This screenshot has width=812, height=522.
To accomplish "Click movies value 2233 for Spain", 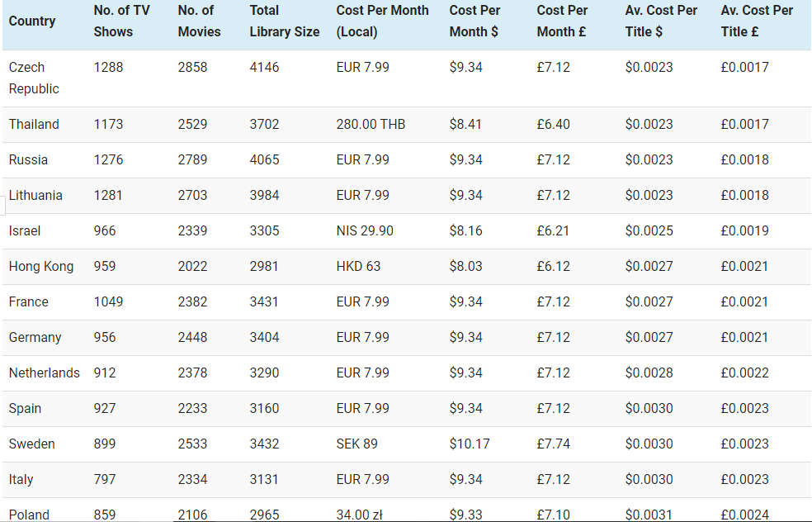I will click(x=192, y=409).
